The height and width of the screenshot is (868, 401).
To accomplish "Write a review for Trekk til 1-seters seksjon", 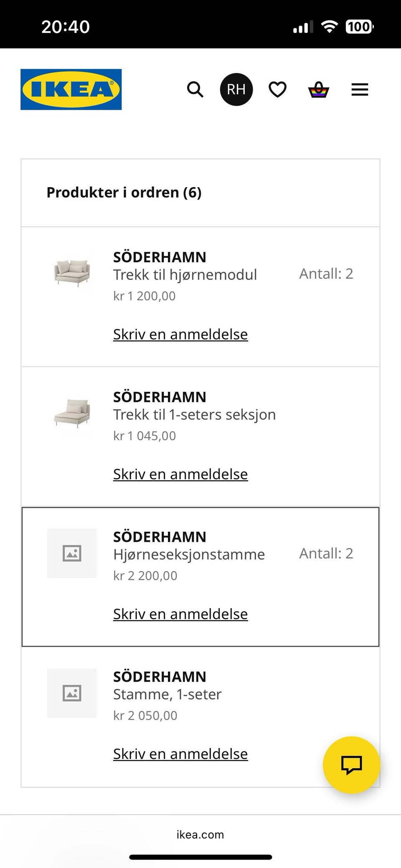I will [180, 474].
